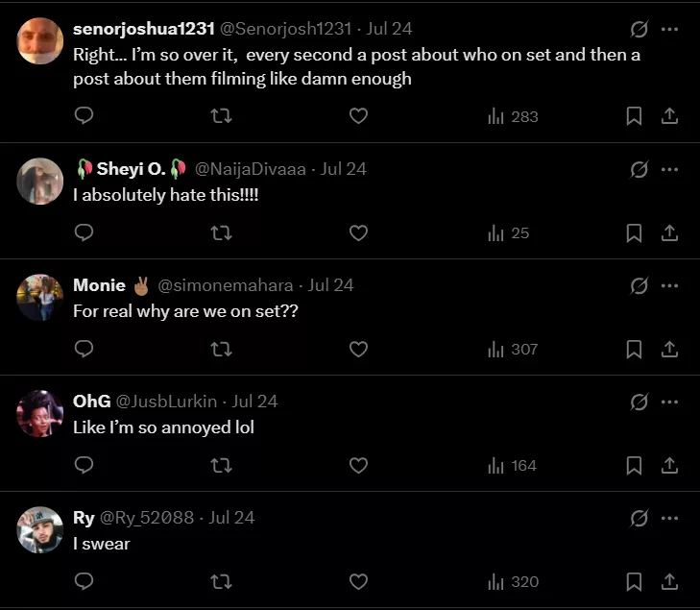700x610 pixels.
Task: Like senorjoshua1231's post
Action: (x=358, y=116)
